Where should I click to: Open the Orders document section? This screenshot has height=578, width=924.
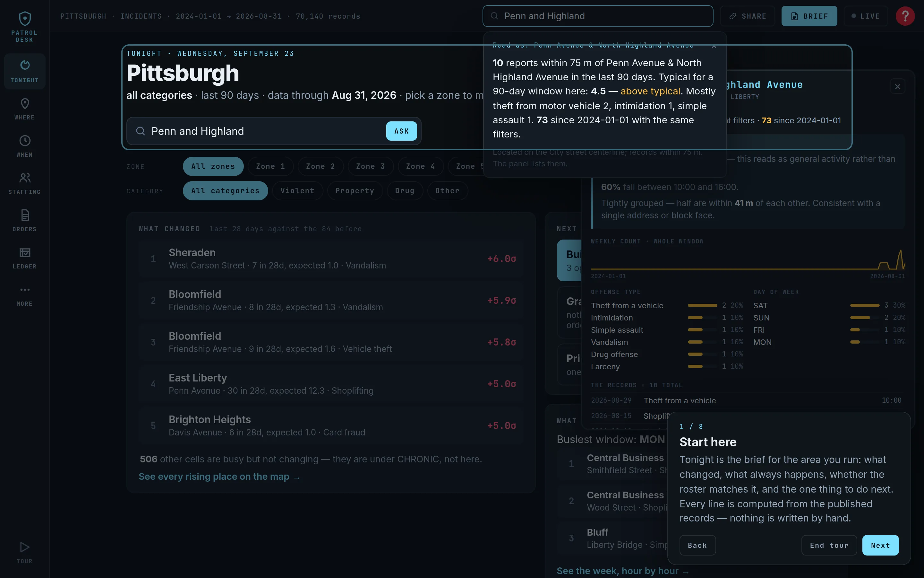[24, 221]
